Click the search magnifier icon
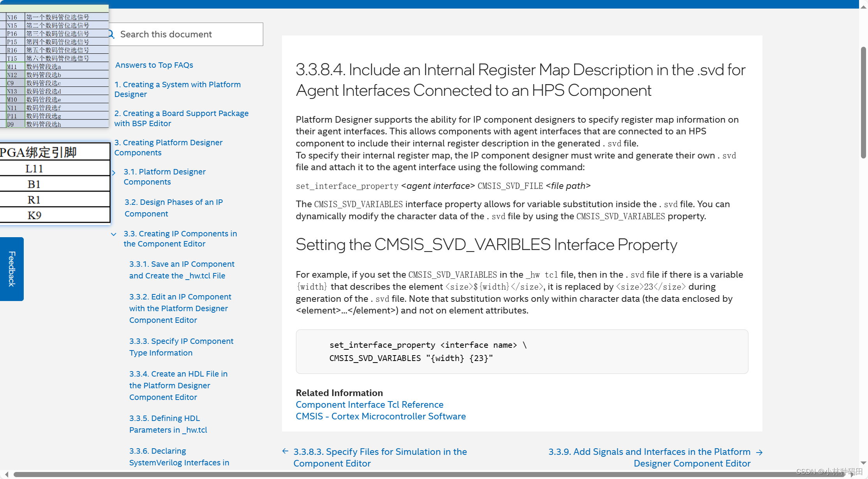The width and height of the screenshot is (868, 479). (x=112, y=34)
